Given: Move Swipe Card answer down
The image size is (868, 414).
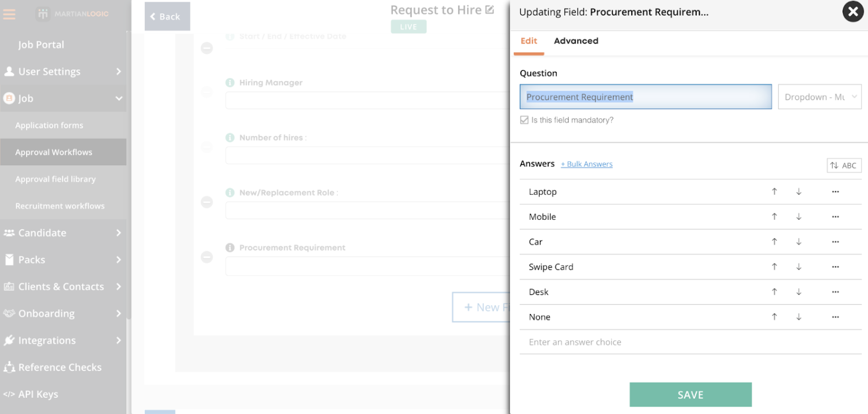Looking at the screenshot, I should (799, 267).
